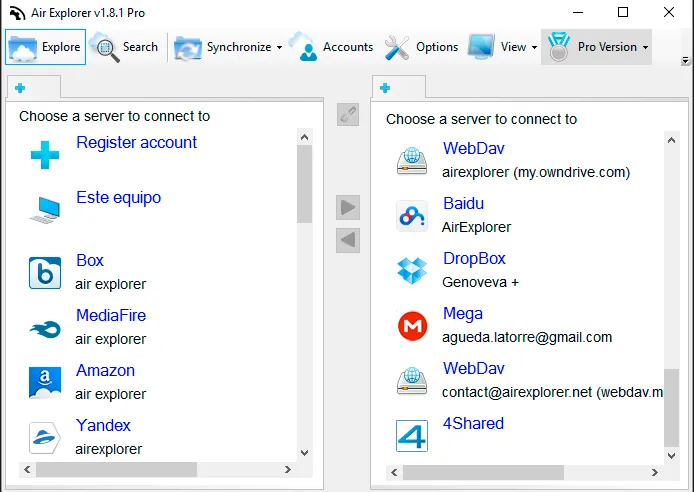Open the toolbar overflow arrow
694x492 pixels.
pos(685,60)
